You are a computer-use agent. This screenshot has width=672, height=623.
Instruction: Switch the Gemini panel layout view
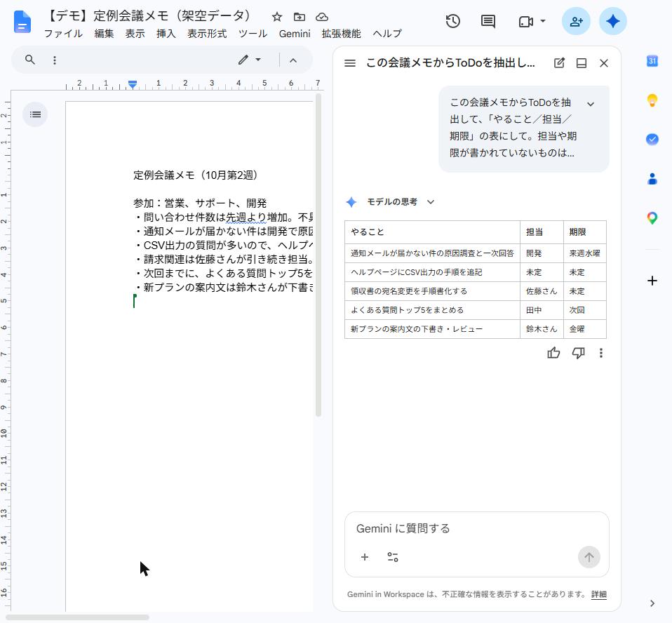click(x=582, y=63)
